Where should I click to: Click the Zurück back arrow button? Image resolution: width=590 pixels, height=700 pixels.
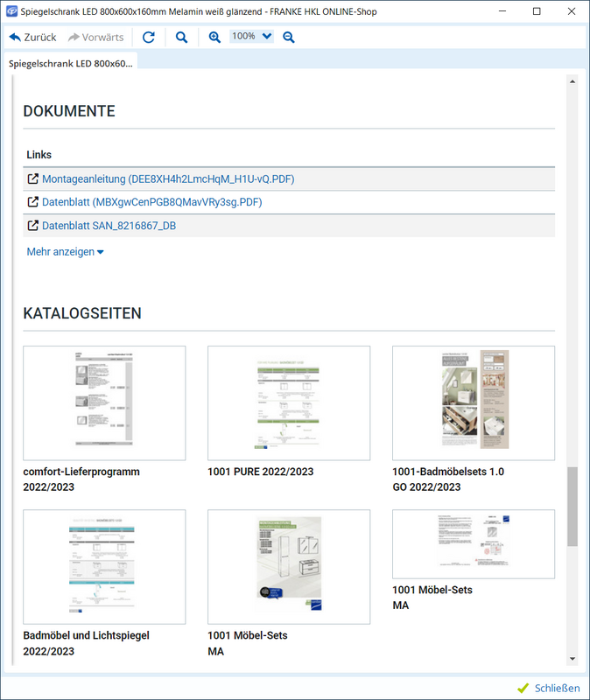(x=32, y=38)
